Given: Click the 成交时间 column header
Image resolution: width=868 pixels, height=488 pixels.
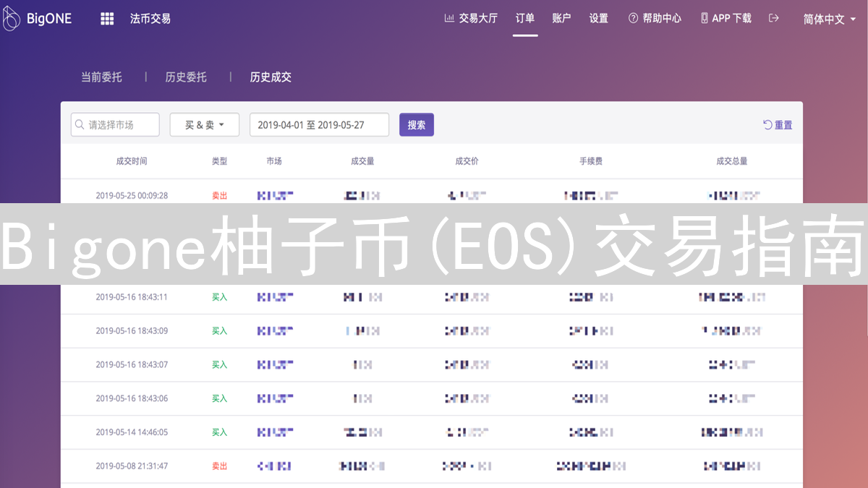Looking at the screenshot, I should 132,161.
